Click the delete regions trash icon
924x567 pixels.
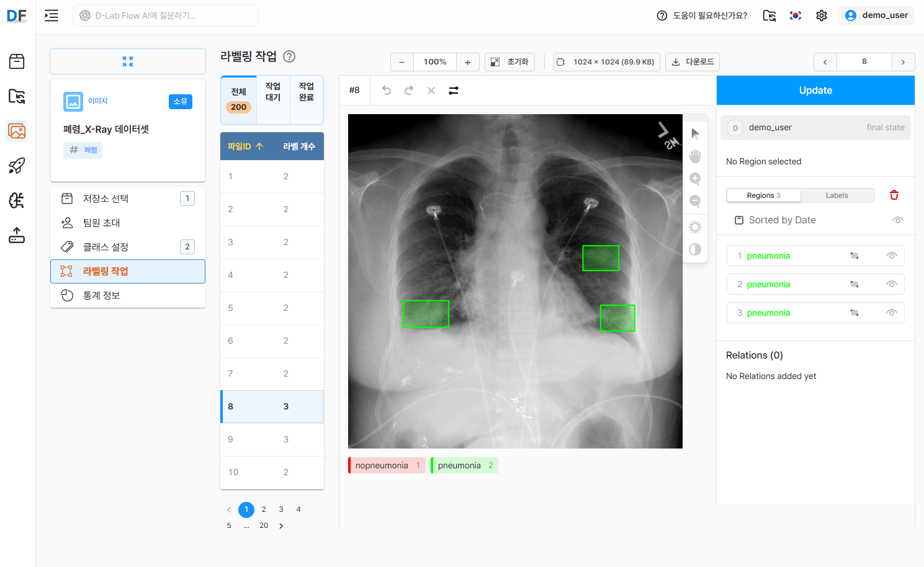pos(894,195)
